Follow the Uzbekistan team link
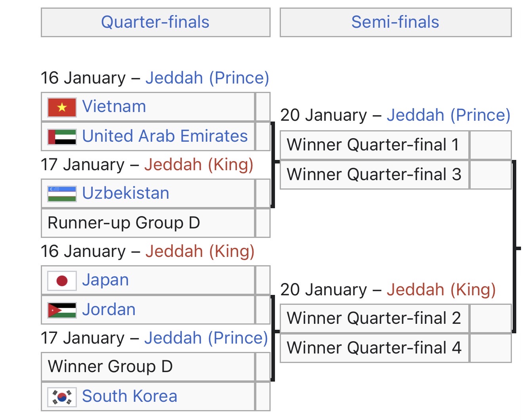 coord(126,193)
